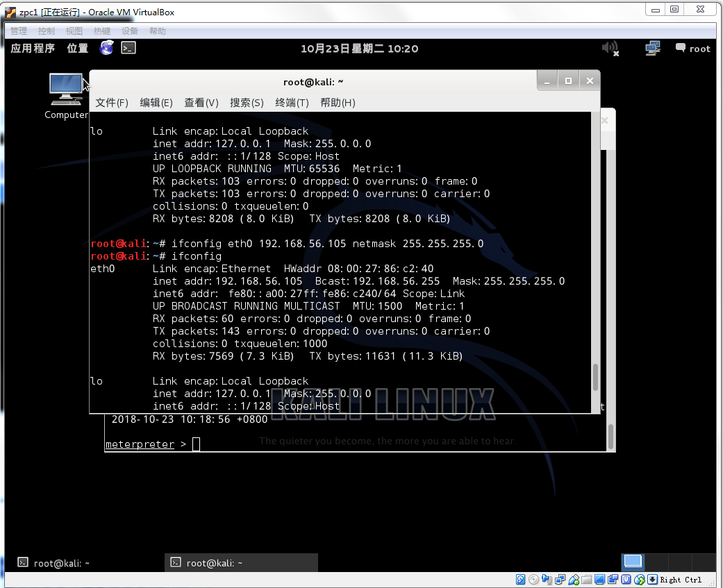Click the VirtualBox CPU virtualization icon

tap(626, 579)
